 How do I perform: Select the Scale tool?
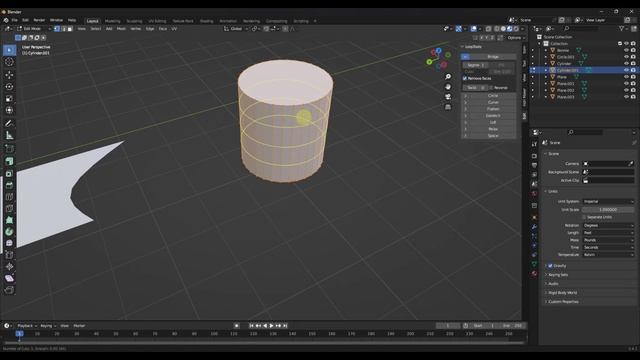point(9,98)
